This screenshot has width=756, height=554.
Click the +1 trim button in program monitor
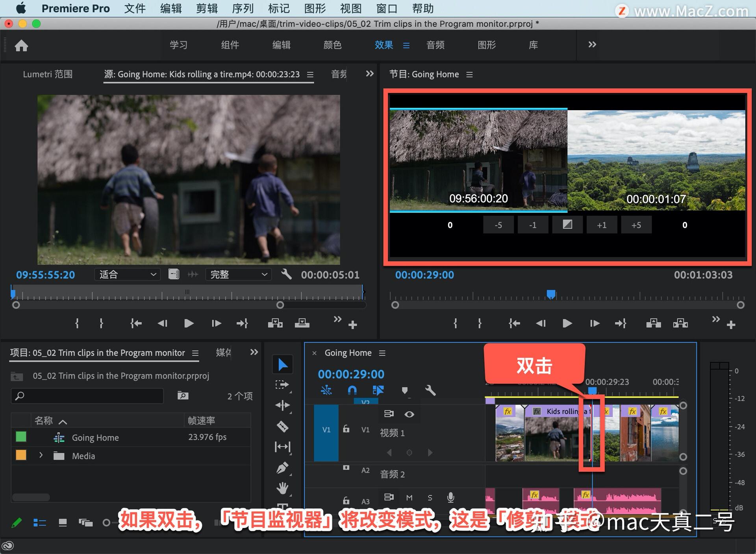[x=602, y=225]
